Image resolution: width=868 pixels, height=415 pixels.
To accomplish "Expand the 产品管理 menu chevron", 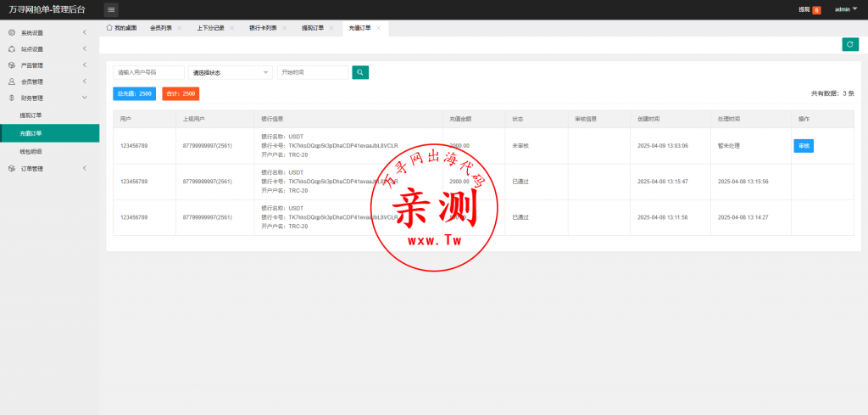I will 85,64.
